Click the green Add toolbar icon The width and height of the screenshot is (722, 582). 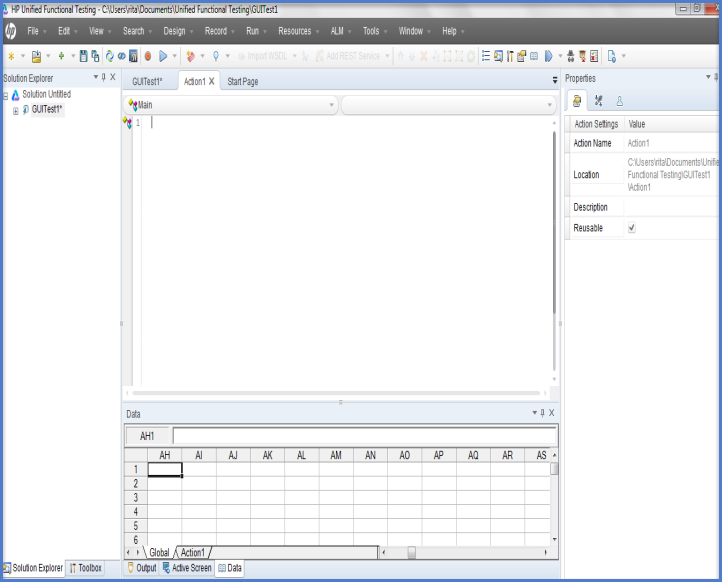pyautogui.click(x=61, y=56)
